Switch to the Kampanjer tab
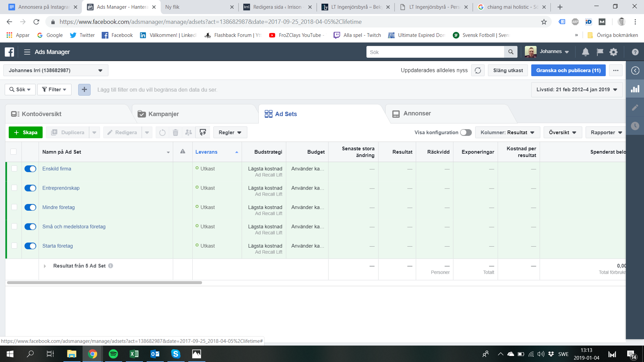644x362 pixels. pyautogui.click(x=163, y=114)
